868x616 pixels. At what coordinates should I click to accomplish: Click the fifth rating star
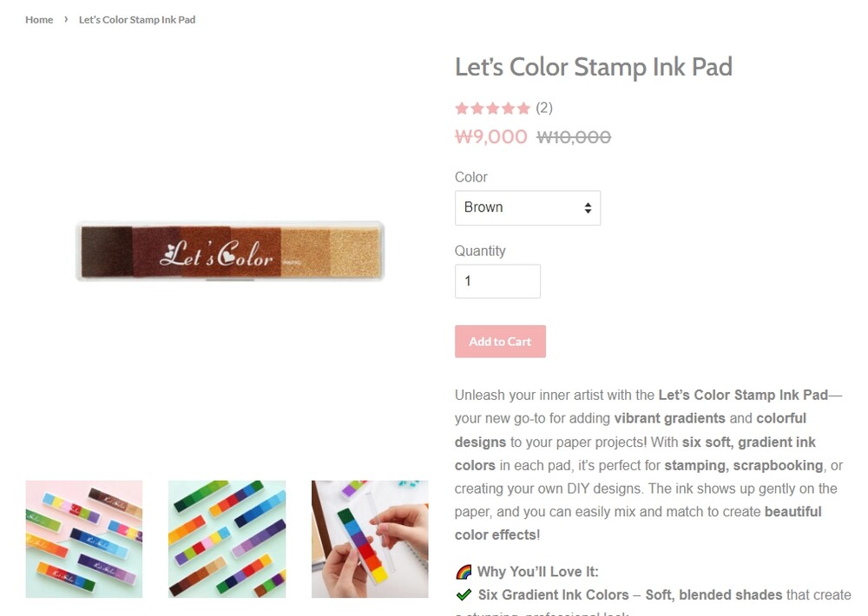tap(523, 108)
